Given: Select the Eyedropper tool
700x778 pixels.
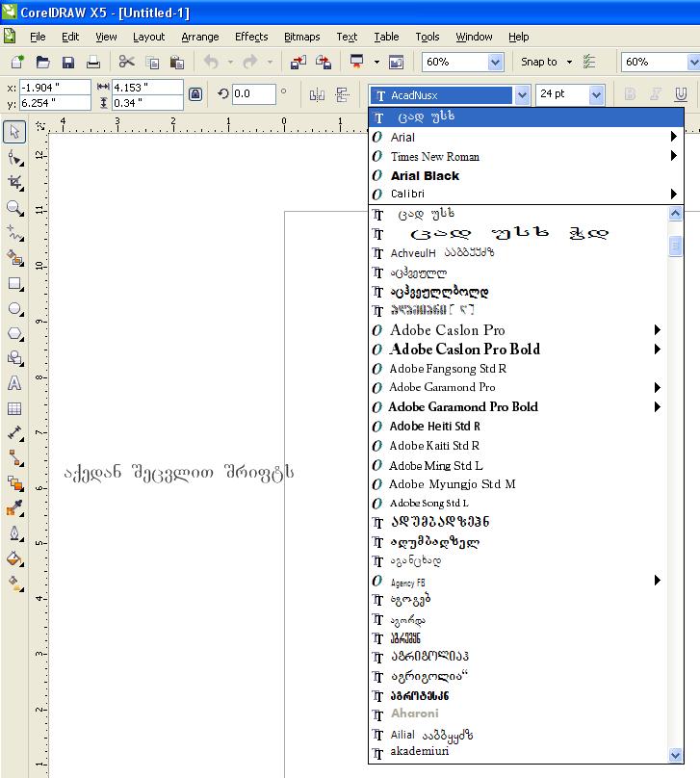Looking at the screenshot, I should point(14,508).
